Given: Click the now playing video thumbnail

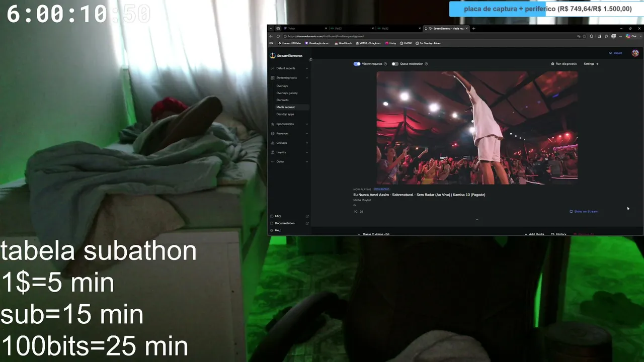Looking at the screenshot, I should 477,128.
